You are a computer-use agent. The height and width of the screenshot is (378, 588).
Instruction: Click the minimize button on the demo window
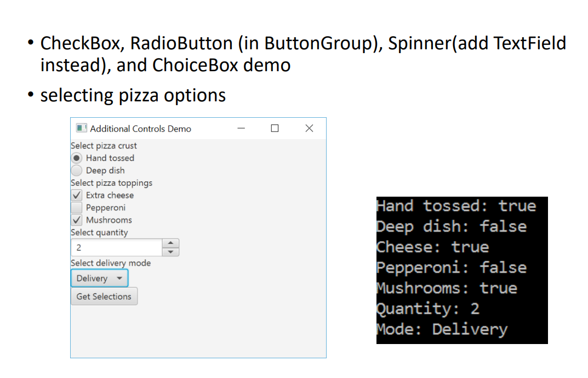241,128
